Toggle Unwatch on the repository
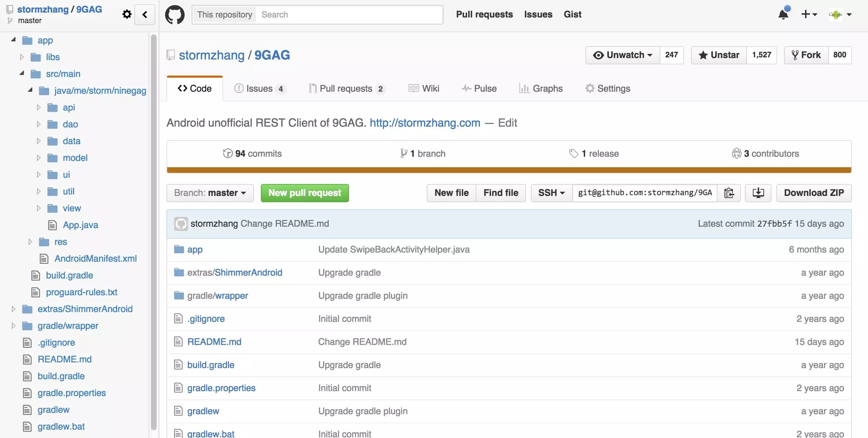This screenshot has height=438, width=868. pos(623,55)
